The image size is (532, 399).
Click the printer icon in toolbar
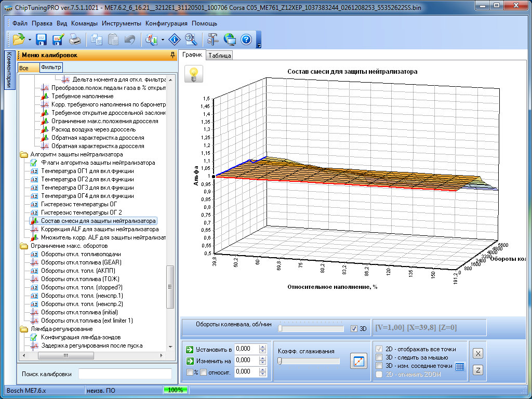click(75, 39)
